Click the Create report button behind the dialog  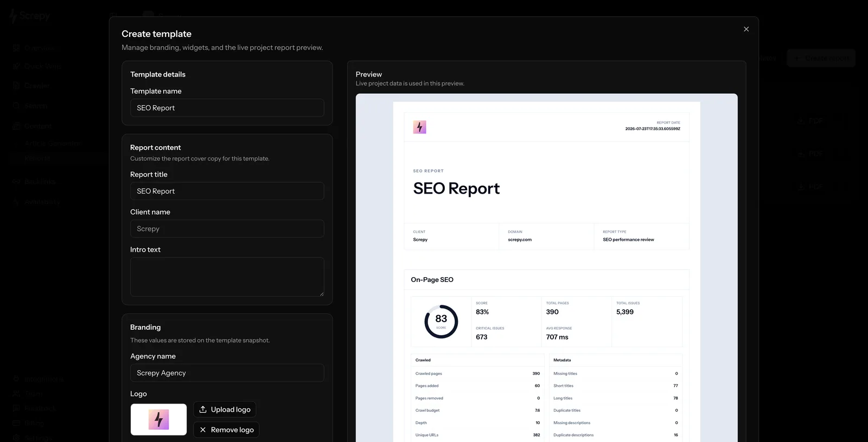pos(821,58)
